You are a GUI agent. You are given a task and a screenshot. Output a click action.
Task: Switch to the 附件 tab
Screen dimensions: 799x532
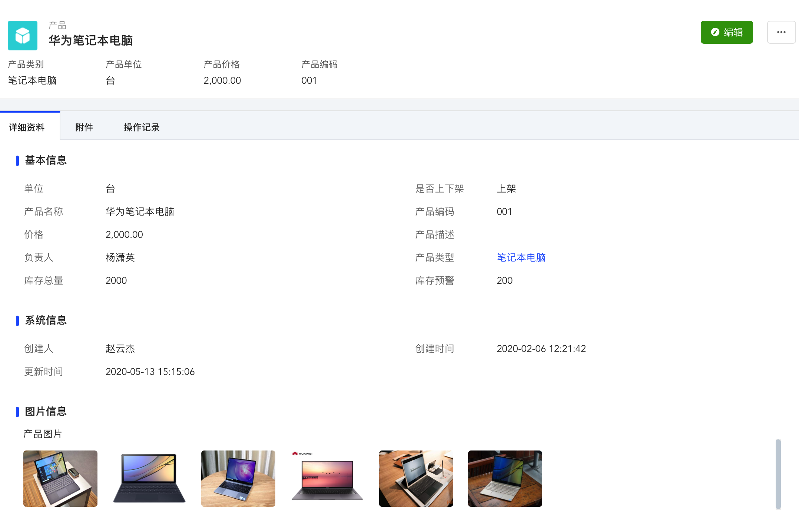[84, 127]
